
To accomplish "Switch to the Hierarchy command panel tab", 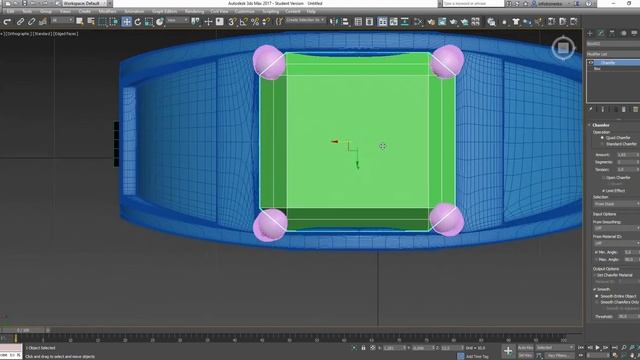I will pos(612,33).
